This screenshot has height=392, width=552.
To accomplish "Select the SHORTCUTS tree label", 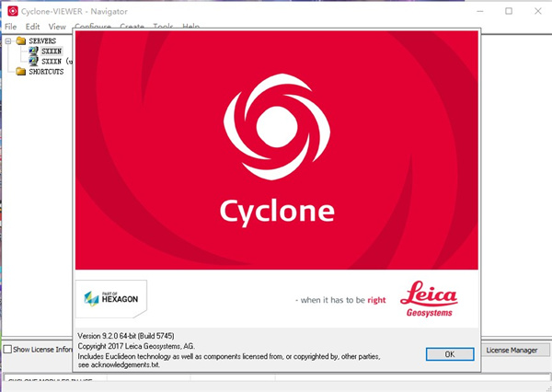I will [x=47, y=72].
